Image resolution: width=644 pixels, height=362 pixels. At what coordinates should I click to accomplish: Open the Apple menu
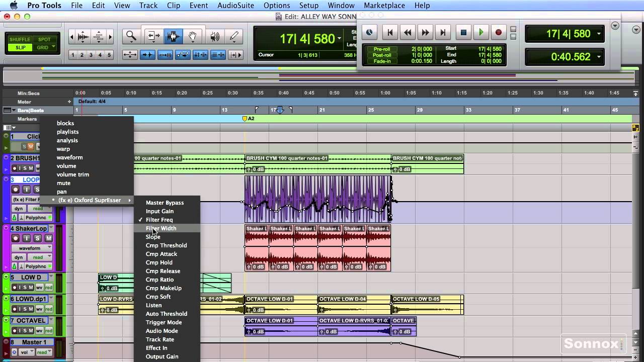(14, 6)
